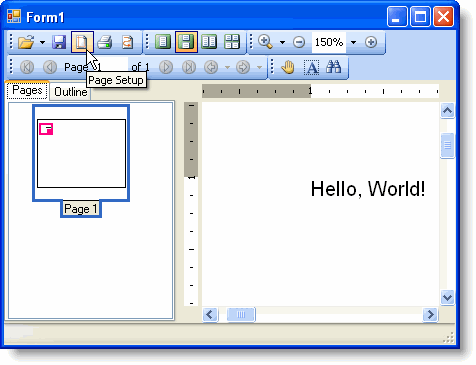
Task: Switch to the Outline tab
Action: coord(71,92)
